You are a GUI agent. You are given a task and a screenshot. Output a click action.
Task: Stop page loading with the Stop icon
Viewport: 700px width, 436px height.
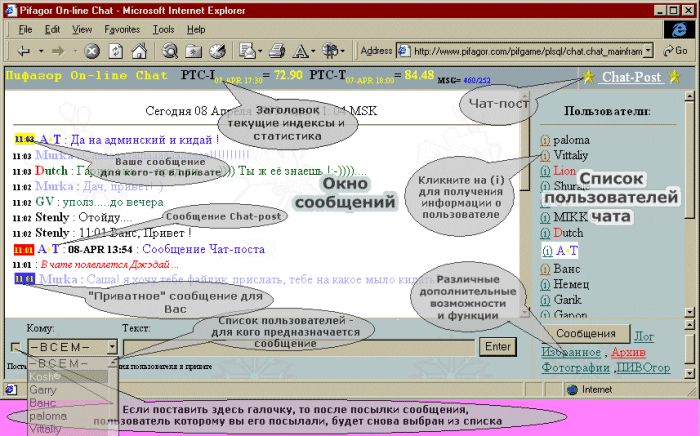pyautogui.click(x=92, y=51)
